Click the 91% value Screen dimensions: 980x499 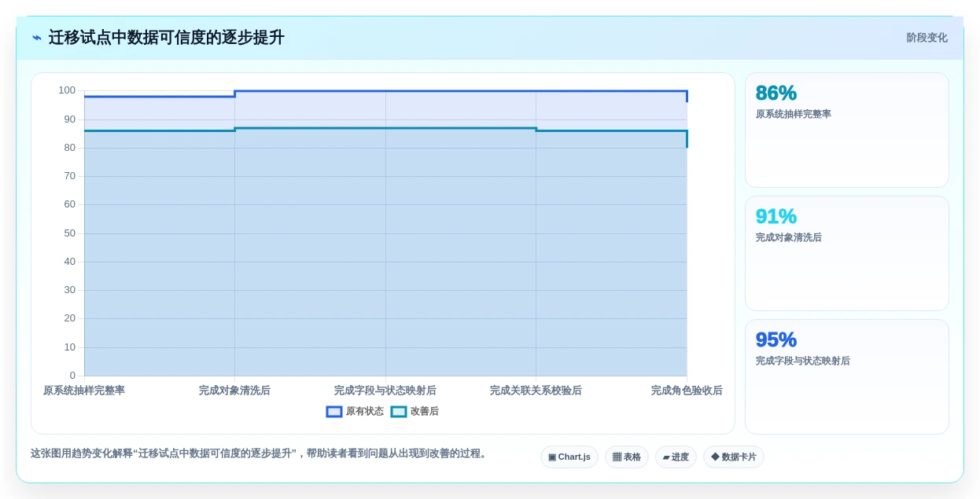click(x=776, y=217)
